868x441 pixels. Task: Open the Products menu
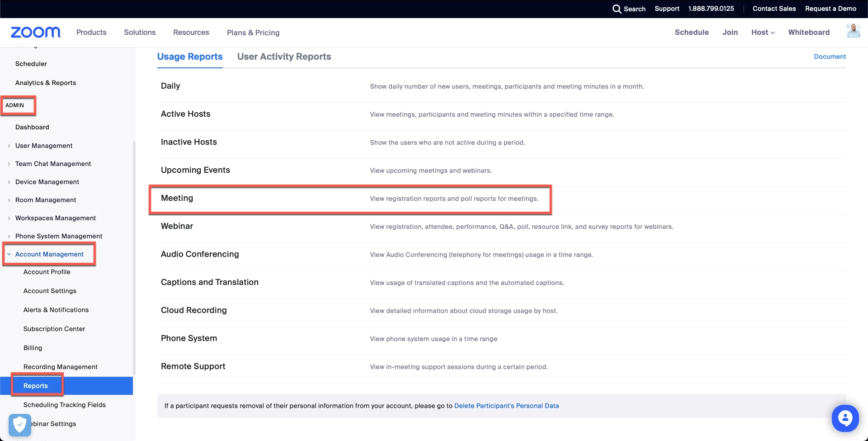91,32
